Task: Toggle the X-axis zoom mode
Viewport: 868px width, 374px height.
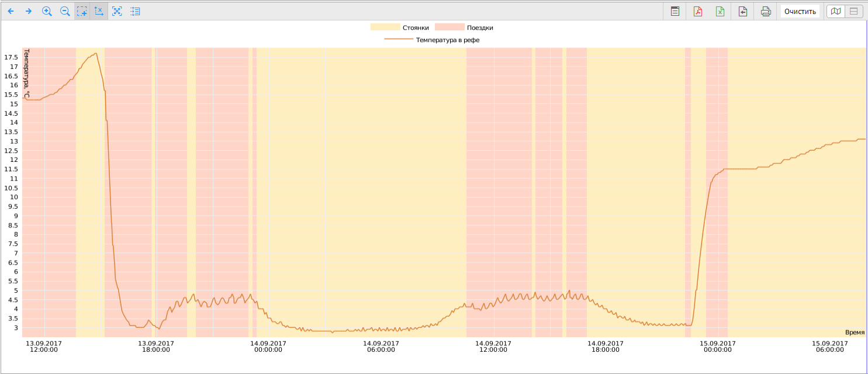Action: [99, 11]
